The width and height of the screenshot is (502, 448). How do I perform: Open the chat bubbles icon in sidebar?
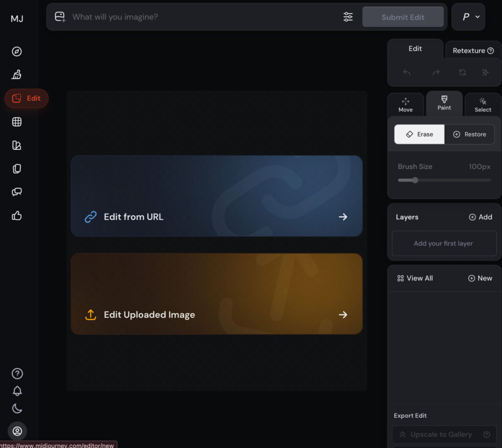[x=17, y=192]
